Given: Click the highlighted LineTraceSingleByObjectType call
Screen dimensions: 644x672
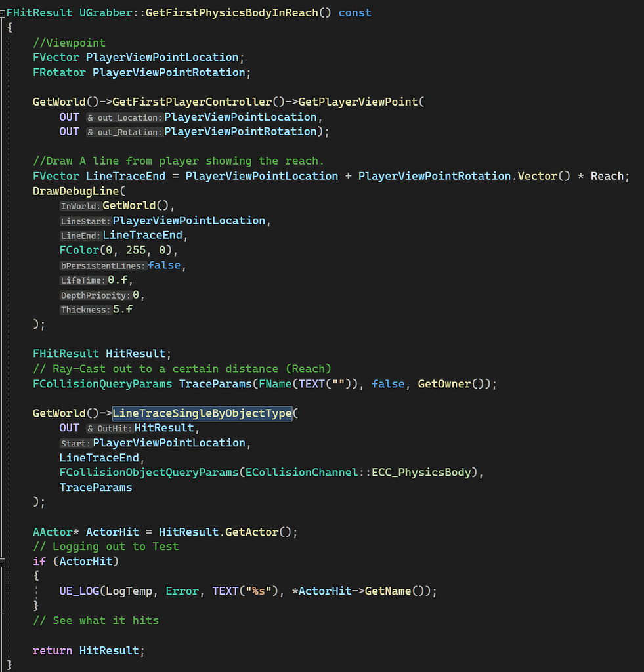Looking at the screenshot, I should point(202,413).
